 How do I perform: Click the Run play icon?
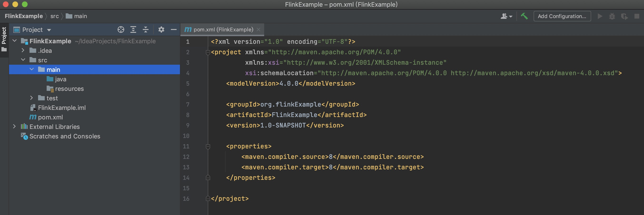(600, 16)
